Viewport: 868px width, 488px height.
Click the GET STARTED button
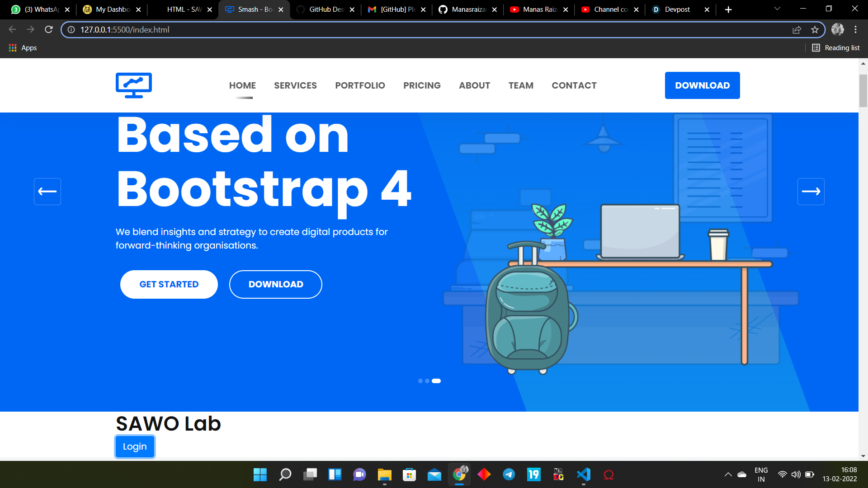coord(169,284)
